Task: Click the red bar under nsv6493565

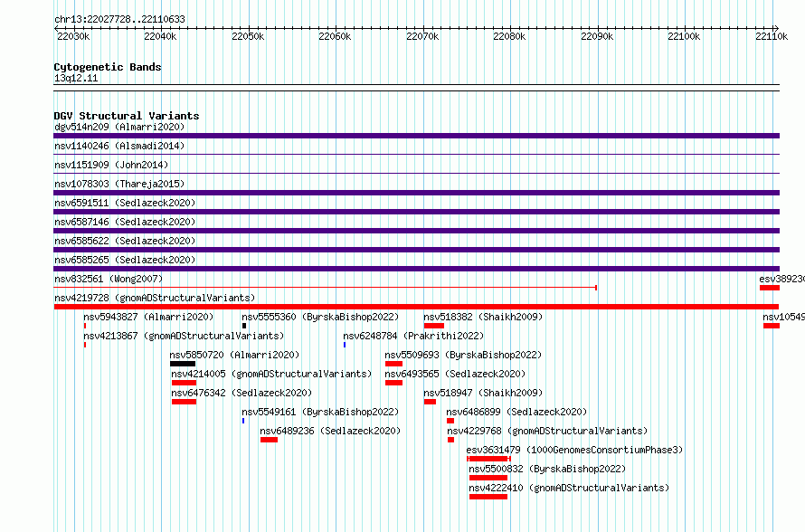Action: click(x=393, y=383)
